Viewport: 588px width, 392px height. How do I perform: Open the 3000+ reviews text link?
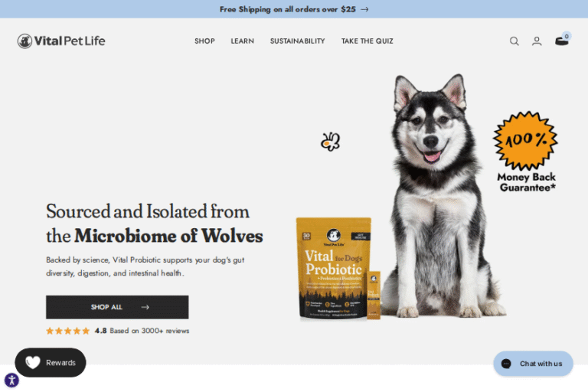[x=149, y=331]
